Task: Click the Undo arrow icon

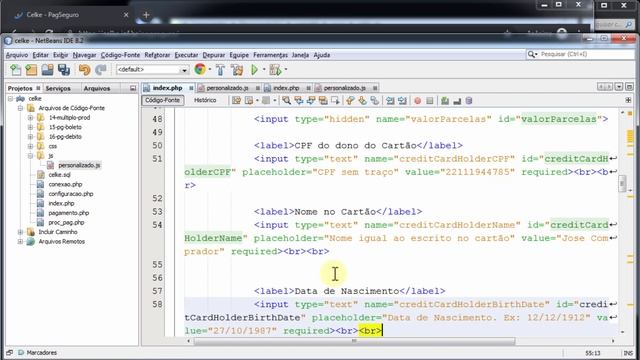Action: coord(84,70)
